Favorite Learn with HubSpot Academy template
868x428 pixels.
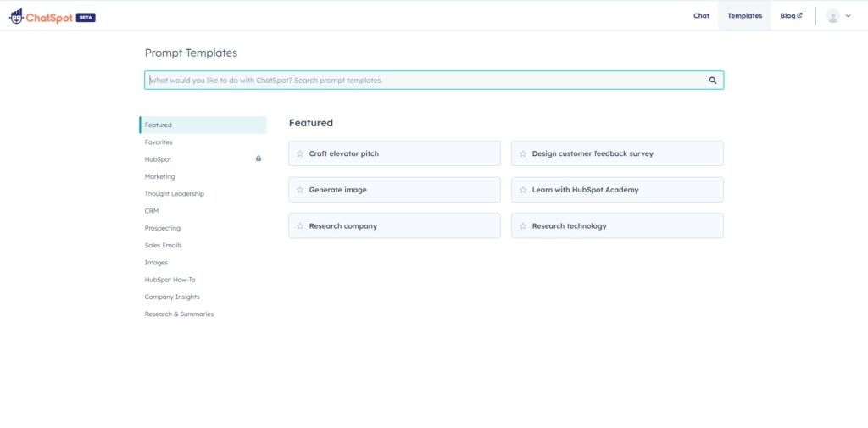coord(523,190)
